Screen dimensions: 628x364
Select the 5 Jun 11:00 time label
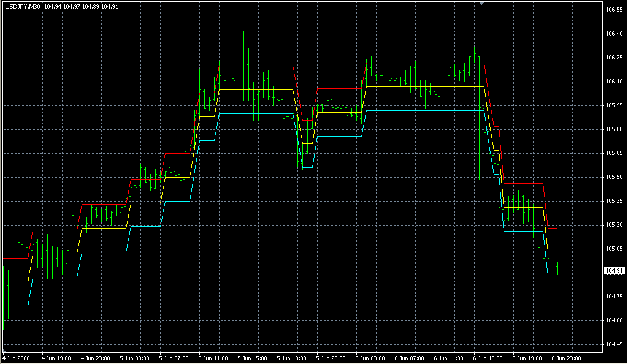point(212,357)
